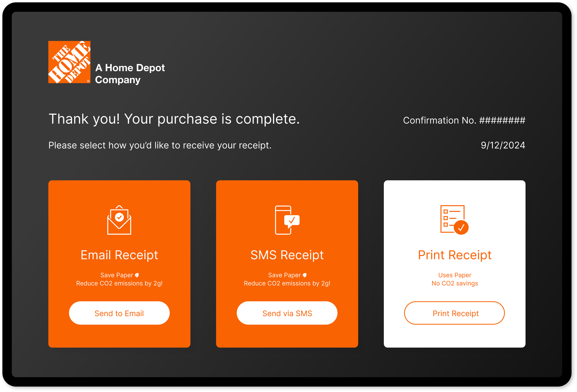
Task: Click 'No CO2 savings' text
Action: coord(455,283)
